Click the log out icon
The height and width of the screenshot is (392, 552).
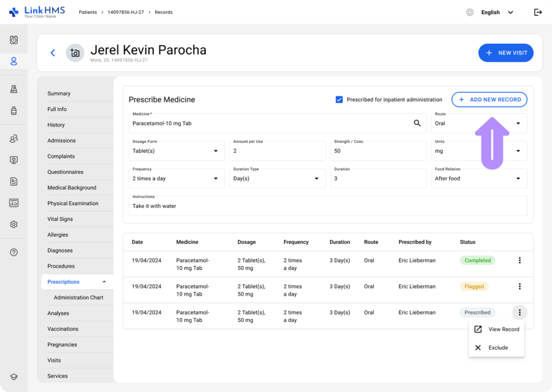[537, 12]
